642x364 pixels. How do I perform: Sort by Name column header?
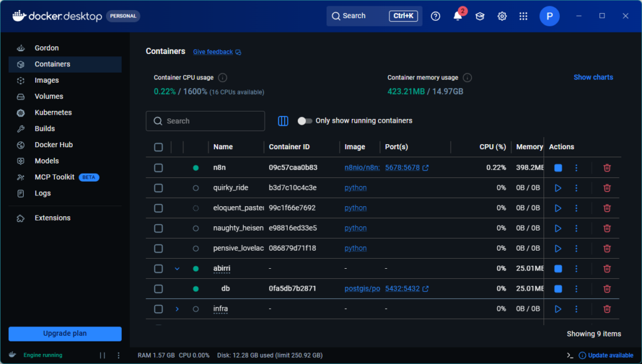[223, 147]
